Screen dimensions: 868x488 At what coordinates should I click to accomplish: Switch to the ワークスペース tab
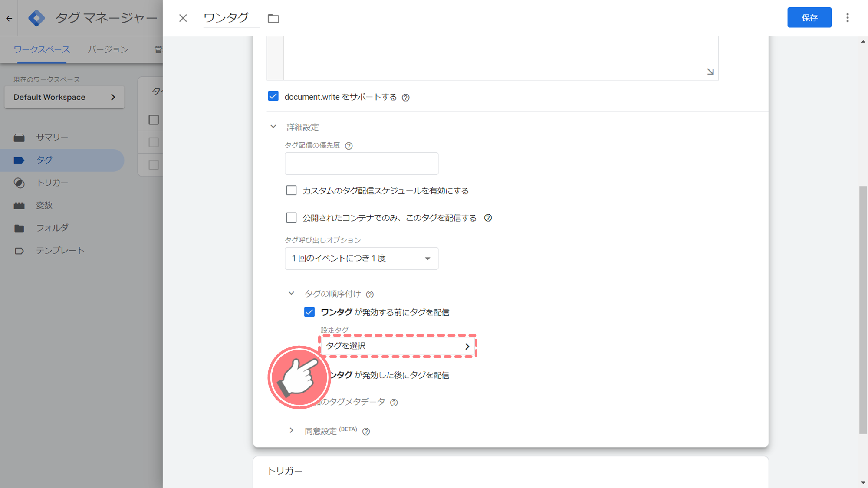pyautogui.click(x=42, y=49)
